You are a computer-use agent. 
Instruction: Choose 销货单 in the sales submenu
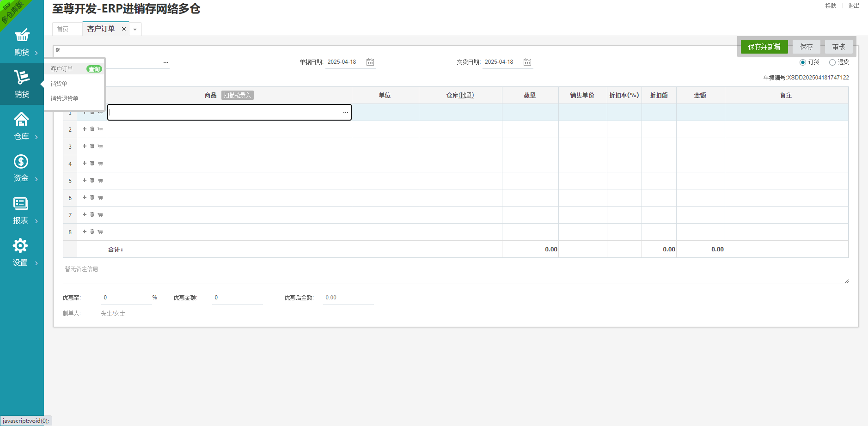59,84
